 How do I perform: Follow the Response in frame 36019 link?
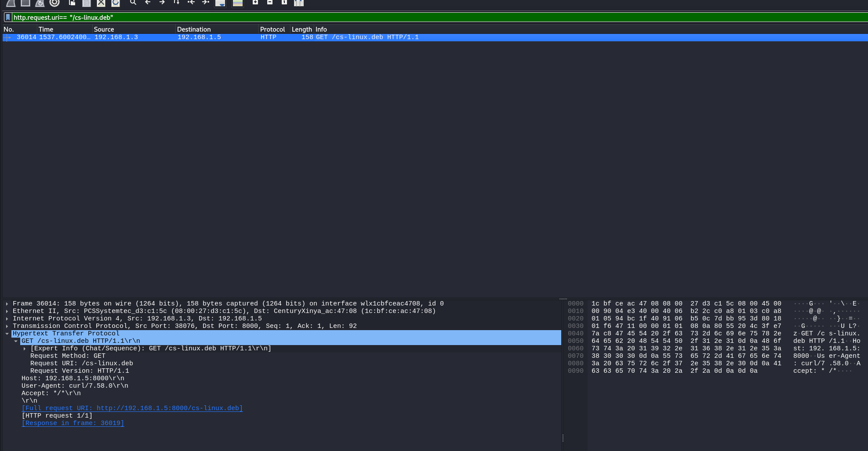73,423
